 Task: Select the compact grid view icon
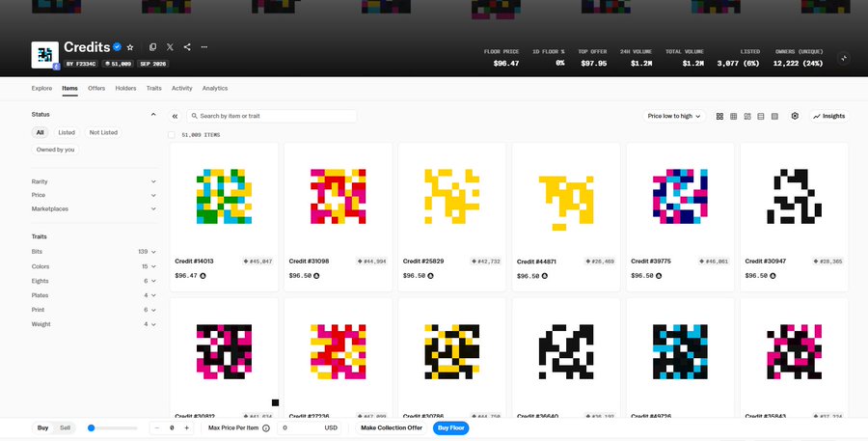click(x=734, y=117)
